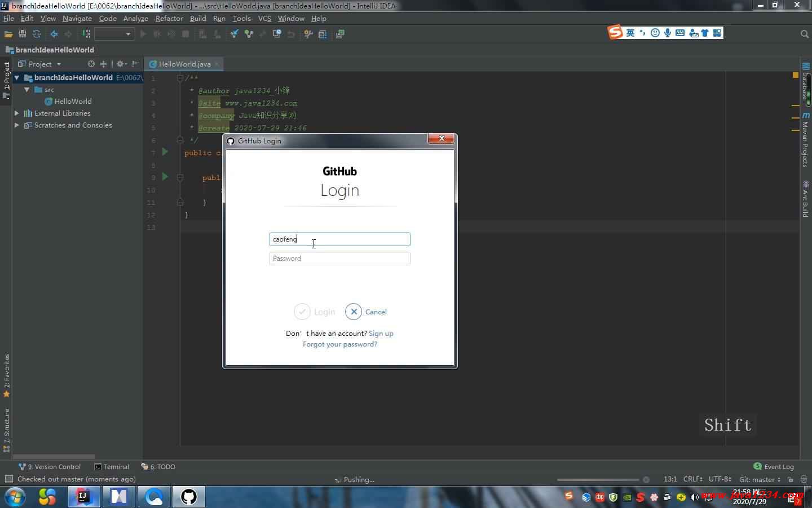Click the push progress bar in status bar
The height and width of the screenshot is (508, 812).
[598, 480]
